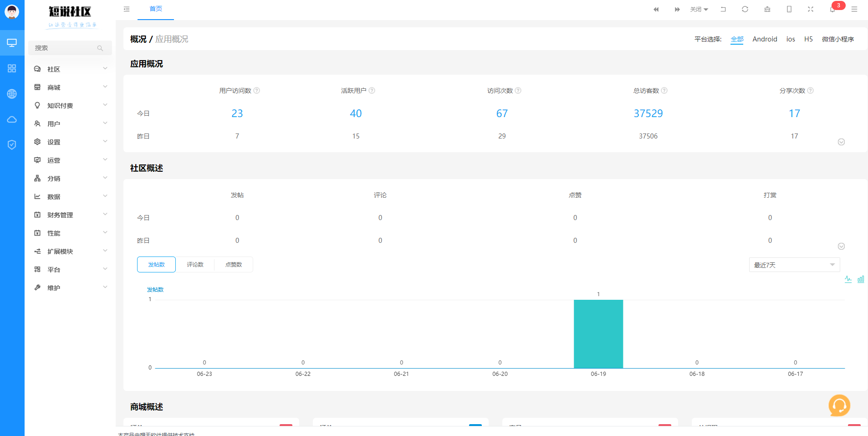
Task: Filter platform by 微信小程序
Action: 837,39
